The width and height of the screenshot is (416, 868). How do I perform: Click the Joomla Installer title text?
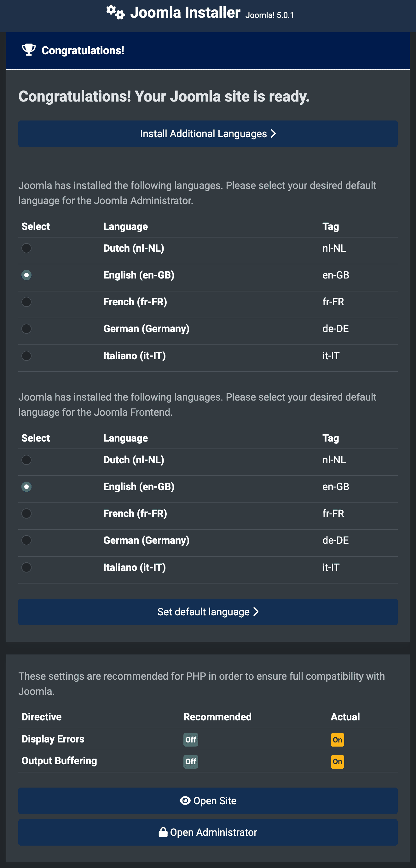[x=185, y=13]
